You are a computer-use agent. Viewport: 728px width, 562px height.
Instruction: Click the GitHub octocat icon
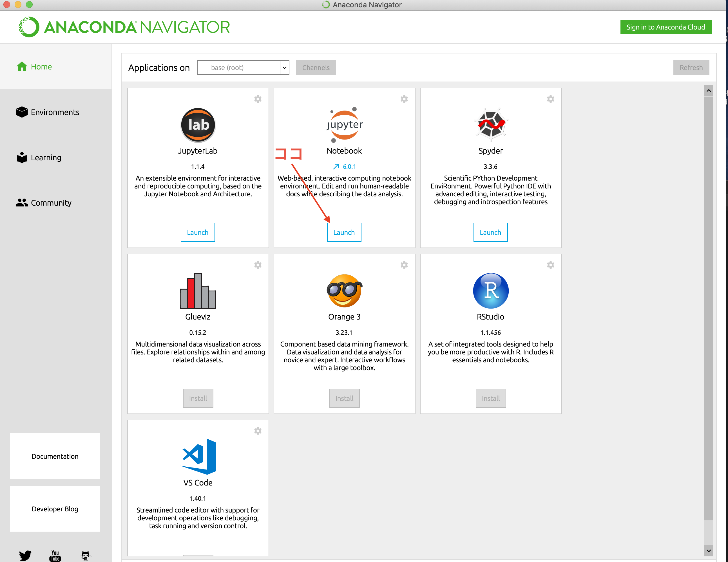click(85, 555)
